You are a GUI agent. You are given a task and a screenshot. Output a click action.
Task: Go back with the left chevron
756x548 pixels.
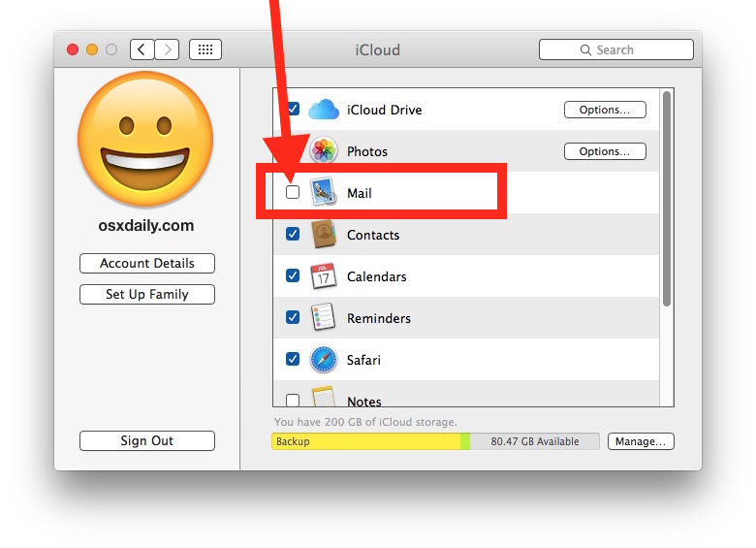click(142, 49)
